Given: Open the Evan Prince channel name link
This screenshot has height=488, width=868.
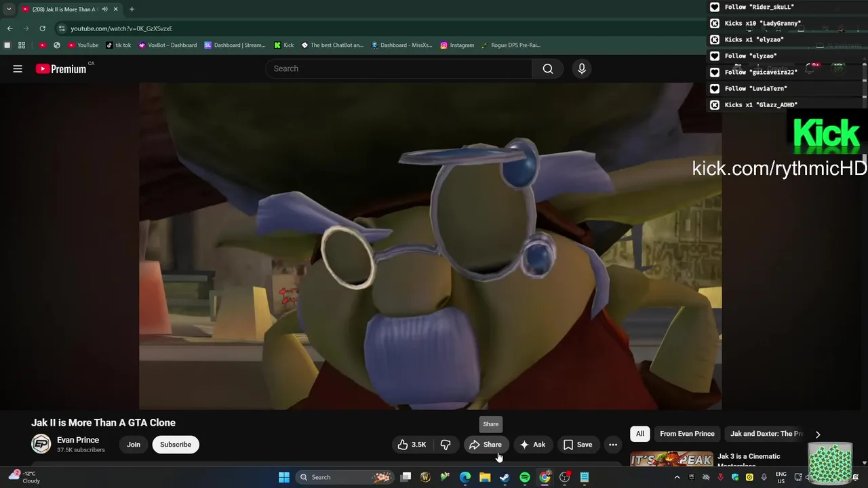Looking at the screenshot, I should click(78, 440).
